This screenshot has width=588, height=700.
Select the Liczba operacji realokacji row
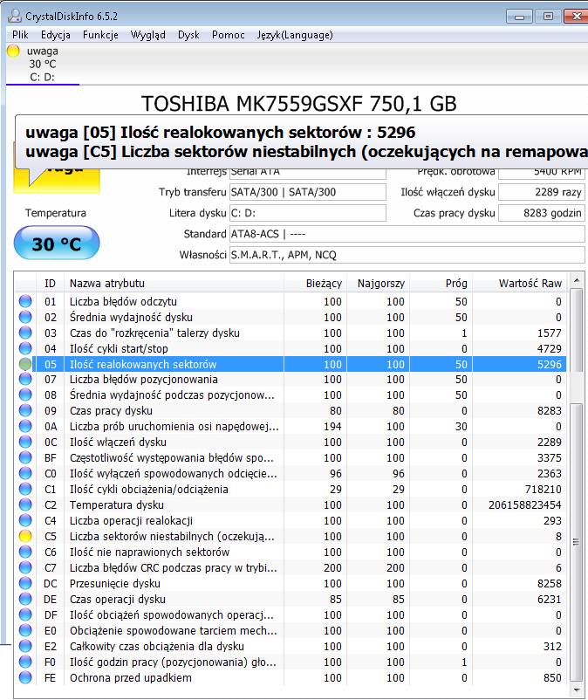tap(291, 520)
